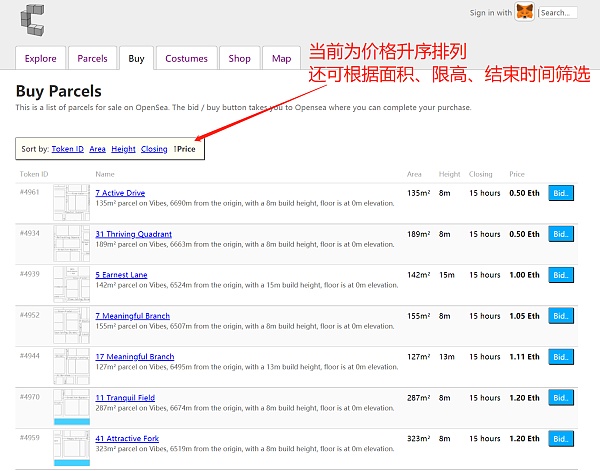Screen dimensions: 600x471
Task: Open the 31 Thriving Quadrant parcel
Action: [133, 234]
